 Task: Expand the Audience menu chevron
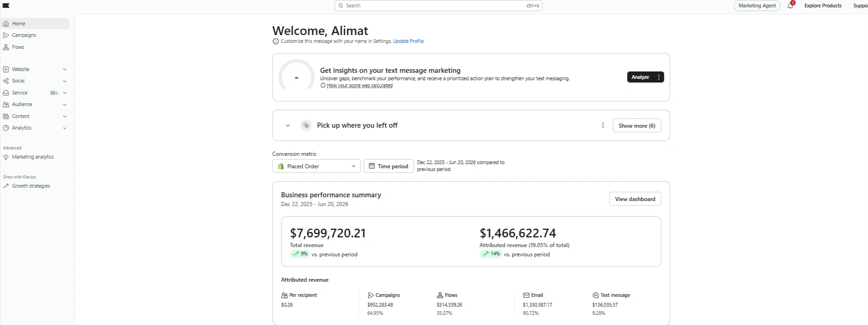[x=65, y=105]
